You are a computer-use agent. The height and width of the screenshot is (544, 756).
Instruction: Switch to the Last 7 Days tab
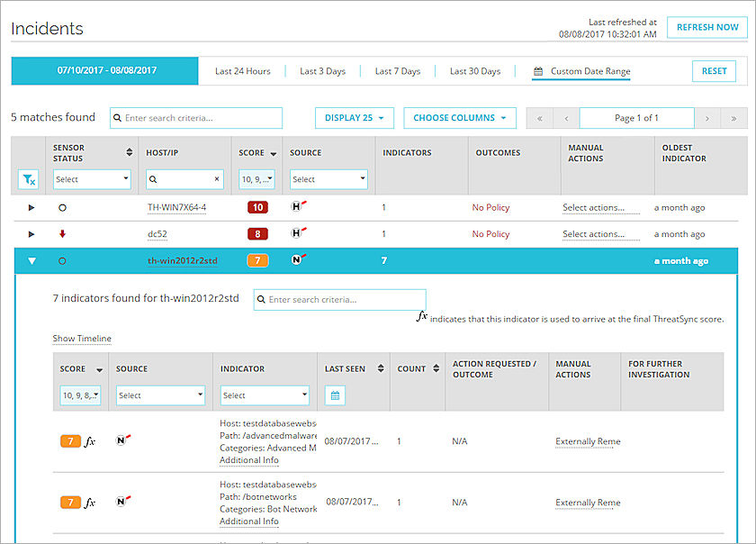point(397,70)
